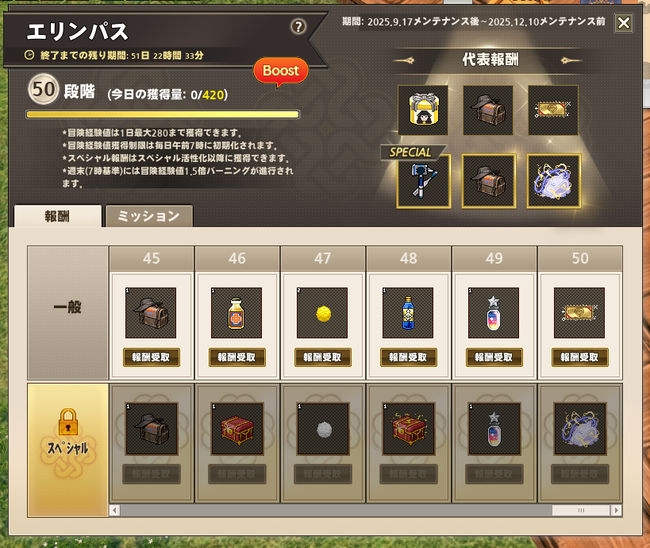Select the yellow gift box featured reward
This screenshot has width=650, height=548.
pyautogui.click(x=423, y=110)
